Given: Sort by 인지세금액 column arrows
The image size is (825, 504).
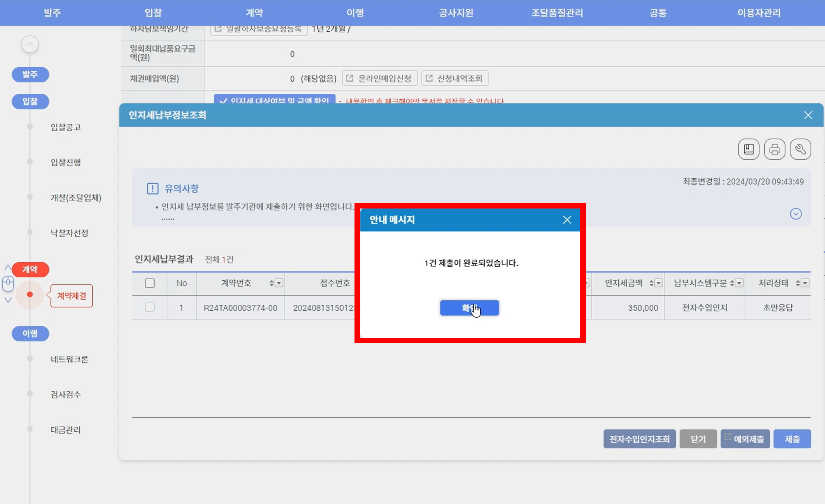Looking at the screenshot, I should [652, 283].
